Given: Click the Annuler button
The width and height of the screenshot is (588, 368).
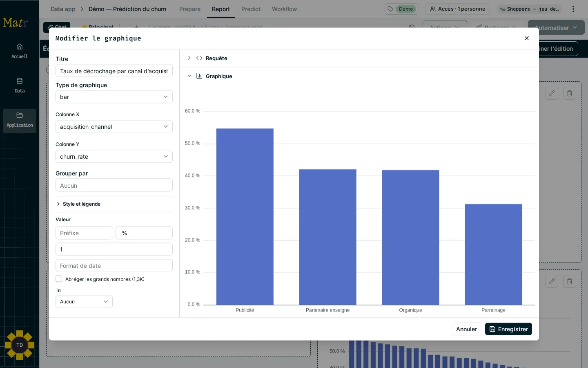Looking at the screenshot, I should coord(466,329).
